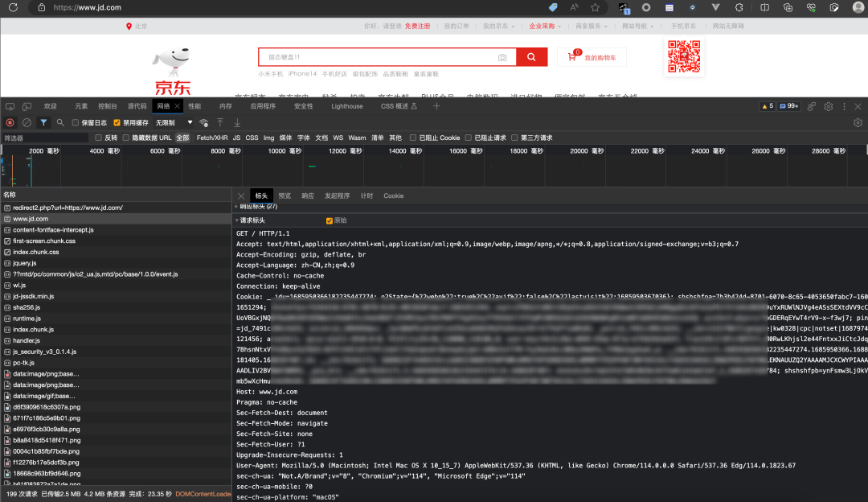Stop recording the network log

tap(10, 122)
